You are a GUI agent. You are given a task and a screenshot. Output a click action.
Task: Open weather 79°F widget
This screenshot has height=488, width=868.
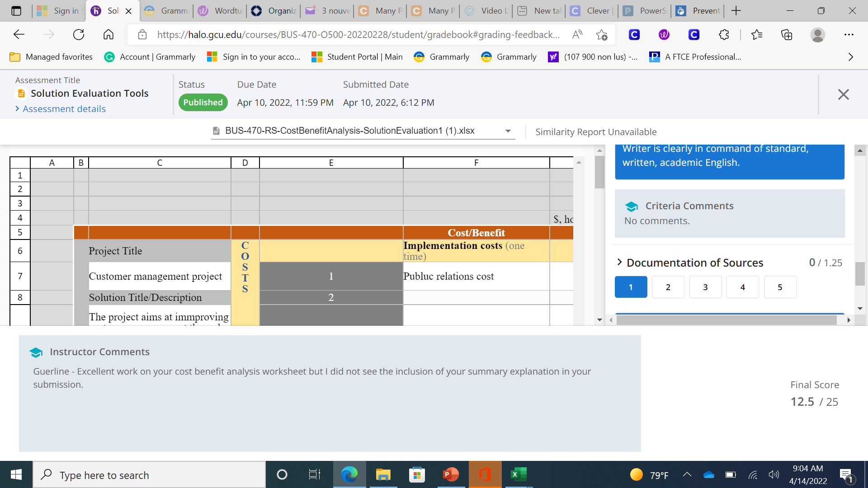649,475
